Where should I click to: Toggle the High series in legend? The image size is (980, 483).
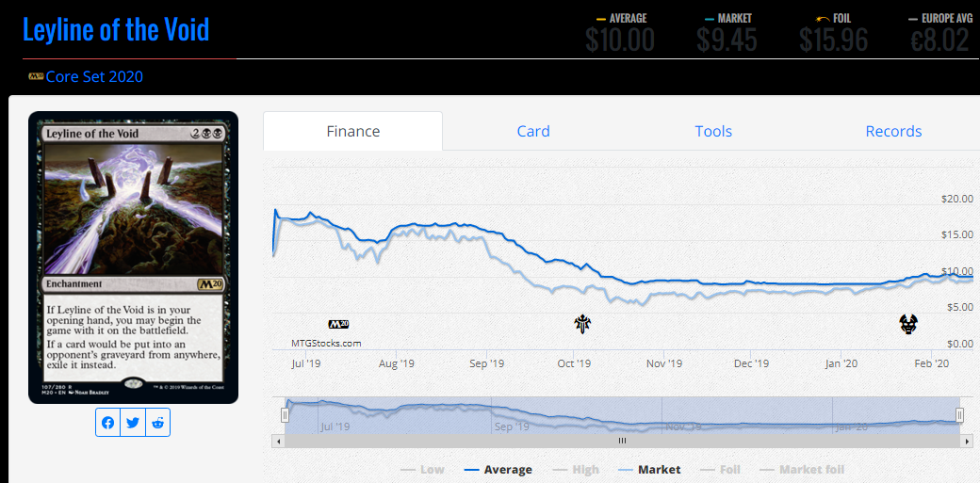click(576, 469)
